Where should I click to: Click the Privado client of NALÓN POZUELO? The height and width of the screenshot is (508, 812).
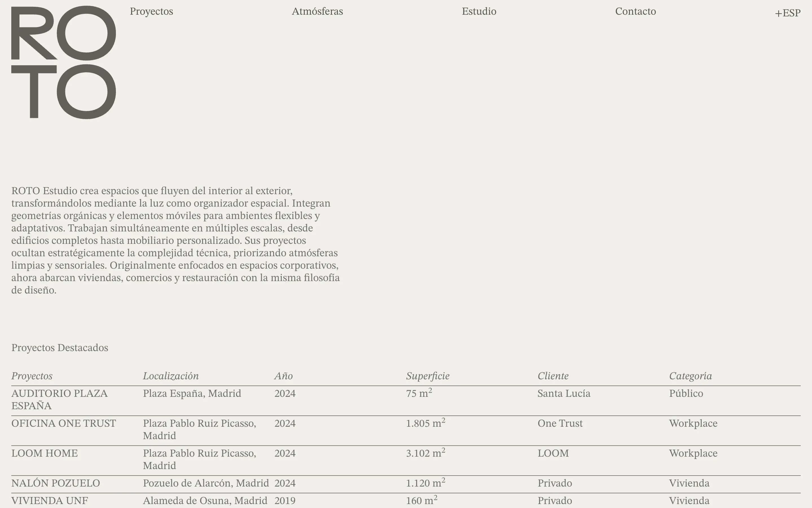pyautogui.click(x=555, y=483)
